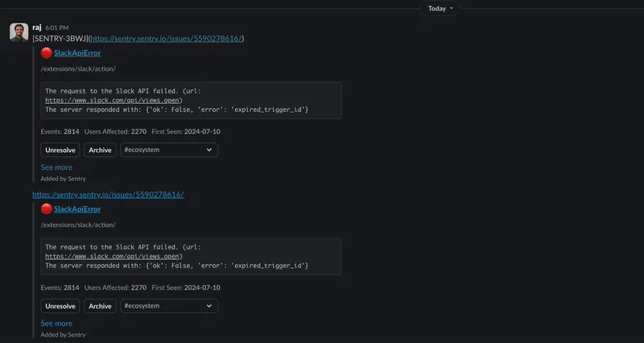Open the sentry.io issue link inside the SENTRY-3BWJ brackets
The image size is (644, 343).
click(166, 39)
